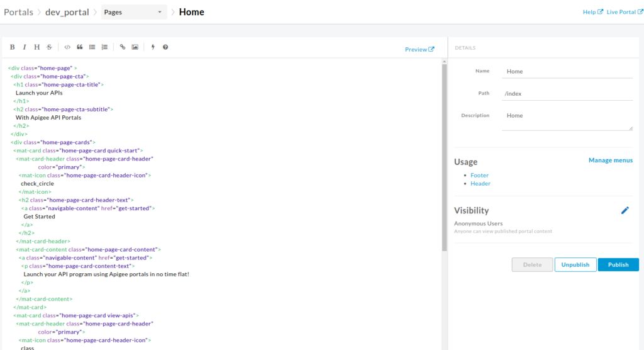
Task: Insert a heading with the H icon
Action: click(37, 47)
